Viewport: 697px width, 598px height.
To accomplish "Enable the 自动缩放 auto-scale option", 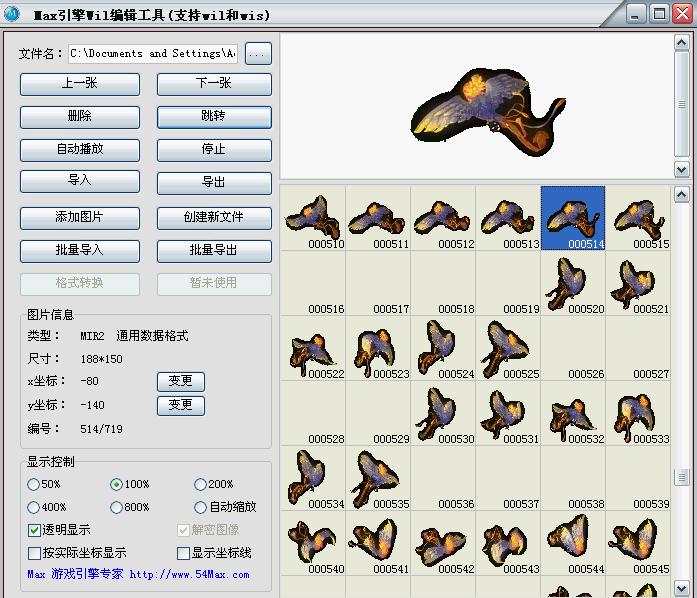I will (x=201, y=507).
